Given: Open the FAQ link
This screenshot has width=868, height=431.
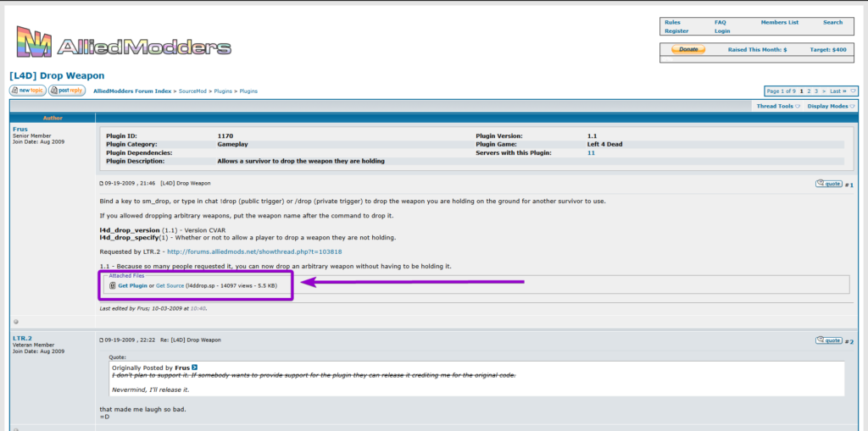Looking at the screenshot, I should point(721,23).
